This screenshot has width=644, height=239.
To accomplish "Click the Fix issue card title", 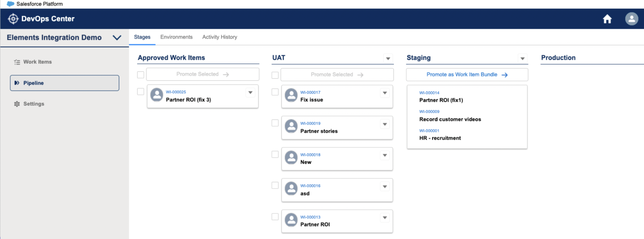I will (x=312, y=100).
